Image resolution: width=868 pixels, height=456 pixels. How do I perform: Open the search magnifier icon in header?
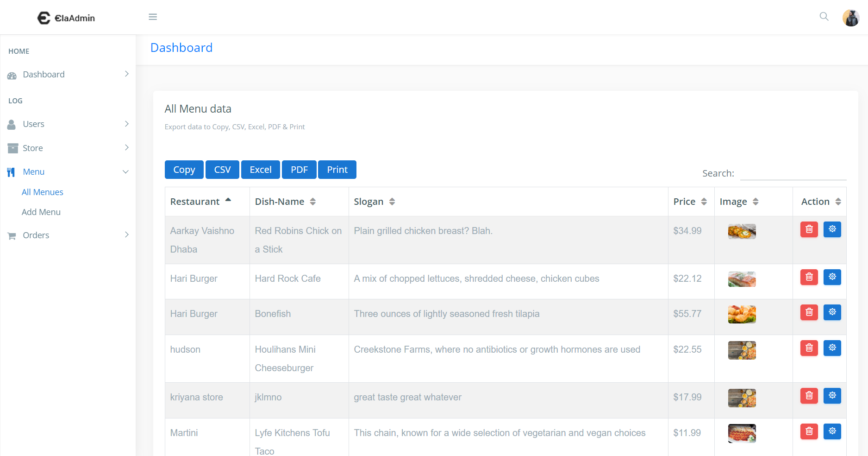tap(824, 17)
